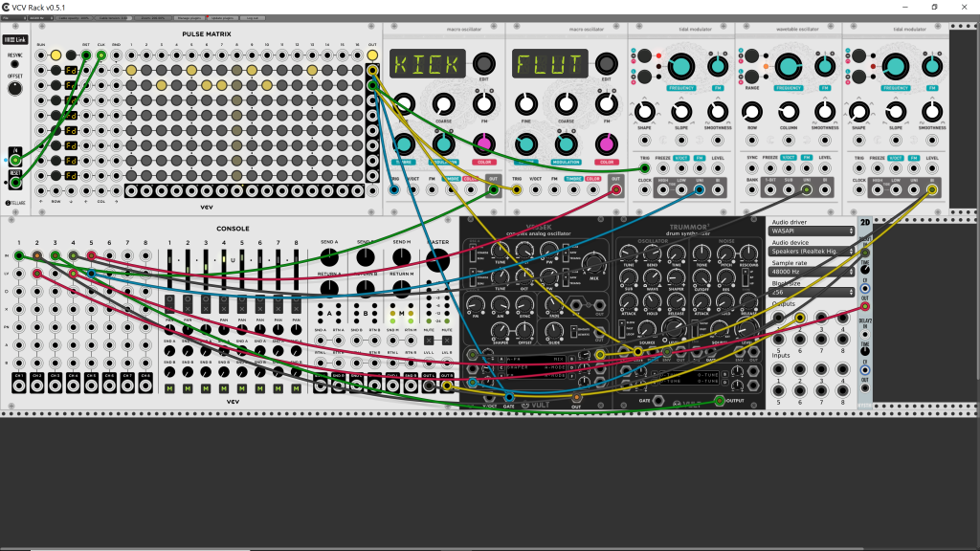Click the FLUT display's EDIT knob
This screenshot has height=551, width=980.
(x=606, y=64)
